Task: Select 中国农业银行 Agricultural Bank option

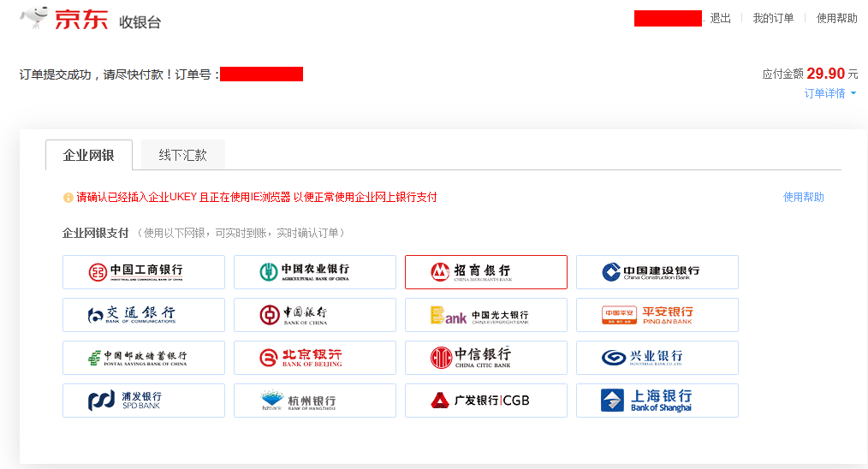Action: click(x=315, y=272)
